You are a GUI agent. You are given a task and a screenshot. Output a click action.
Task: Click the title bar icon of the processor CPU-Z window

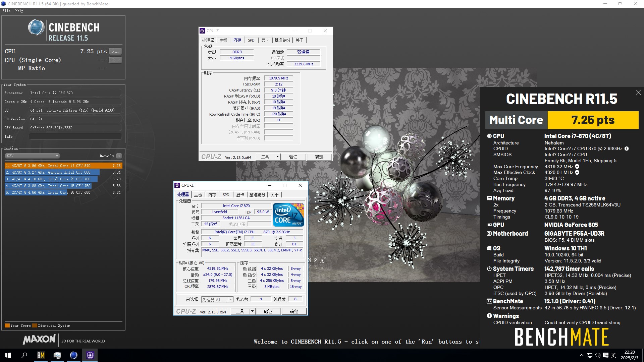[177, 185]
